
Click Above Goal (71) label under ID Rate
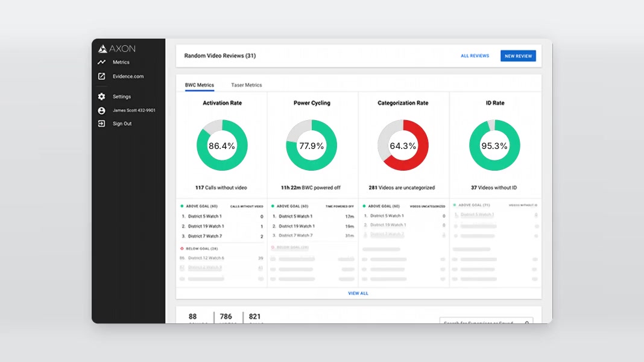click(x=474, y=205)
